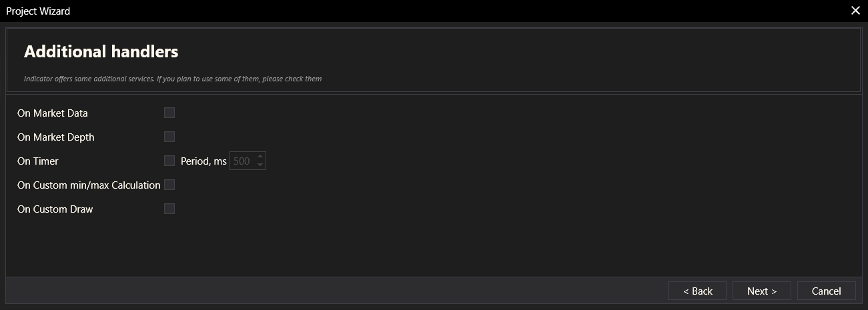Click the Project Wizard title bar text
This screenshot has height=310, width=868.
pos(38,11)
